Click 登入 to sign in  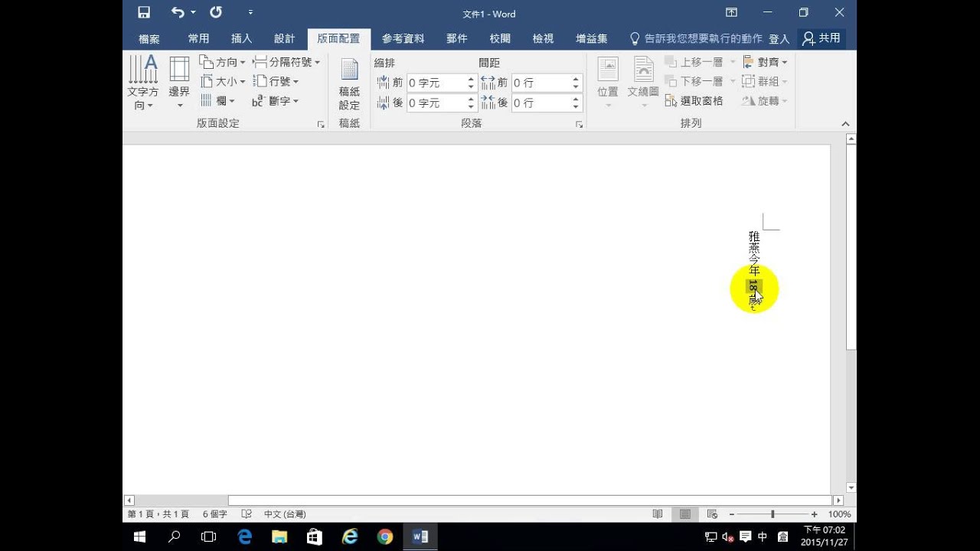(779, 39)
